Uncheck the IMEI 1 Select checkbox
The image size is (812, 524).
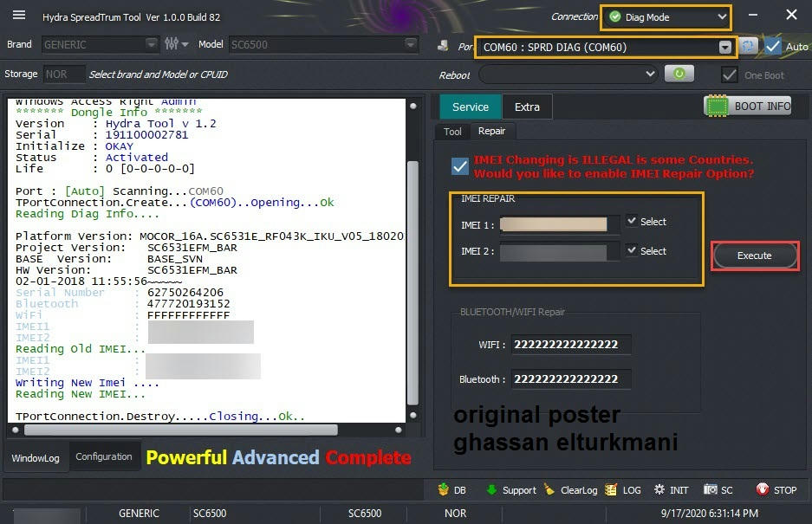(632, 221)
